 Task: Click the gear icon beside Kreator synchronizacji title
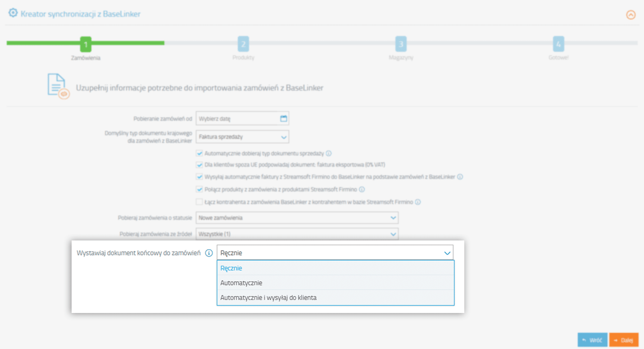click(14, 13)
